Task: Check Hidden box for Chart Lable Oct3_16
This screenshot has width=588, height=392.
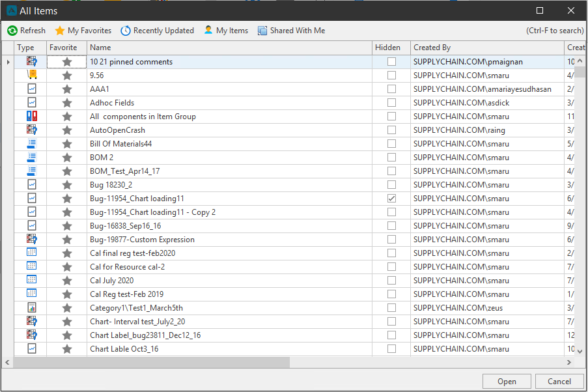Action: click(x=391, y=349)
